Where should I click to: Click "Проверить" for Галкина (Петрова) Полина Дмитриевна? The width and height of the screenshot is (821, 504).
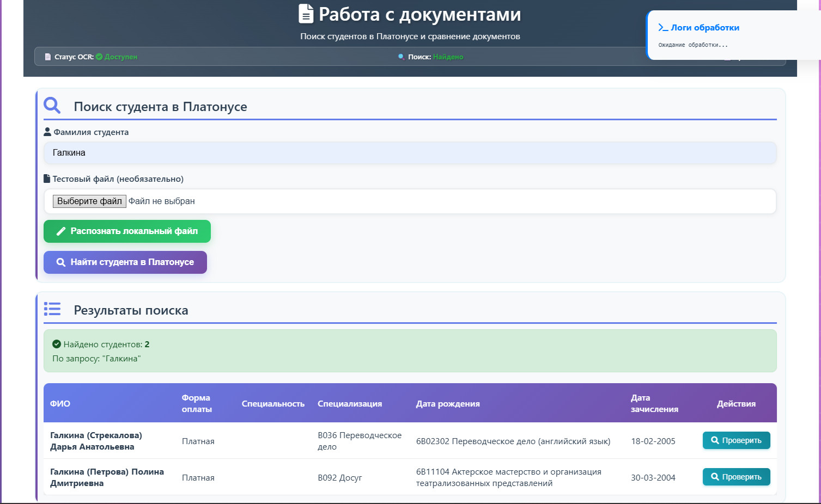point(736,476)
